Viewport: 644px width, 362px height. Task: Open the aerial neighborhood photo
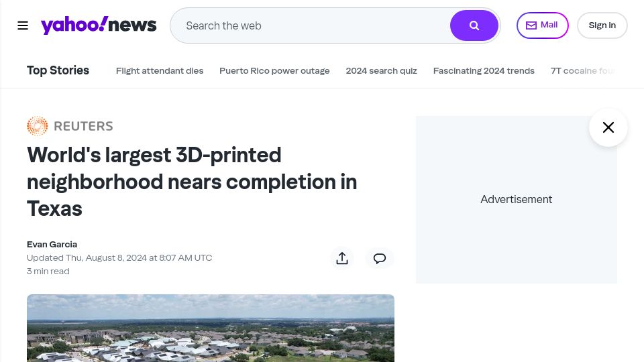(210, 328)
